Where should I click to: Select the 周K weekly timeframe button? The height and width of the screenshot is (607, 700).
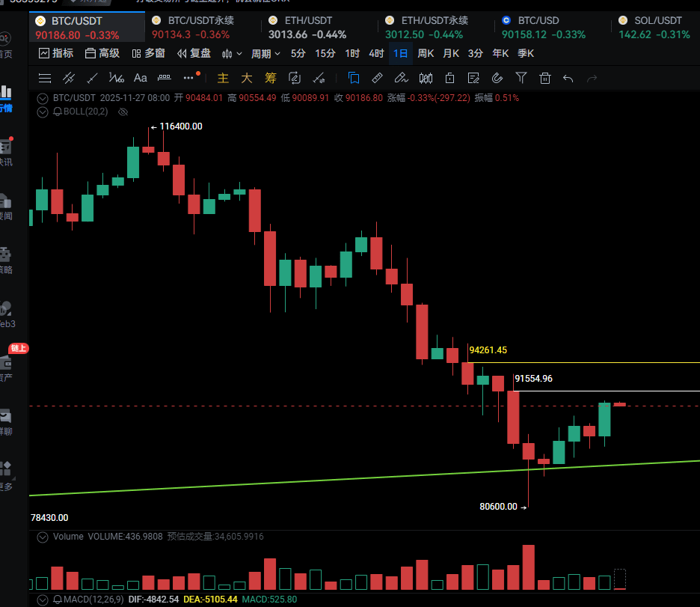point(426,53)
